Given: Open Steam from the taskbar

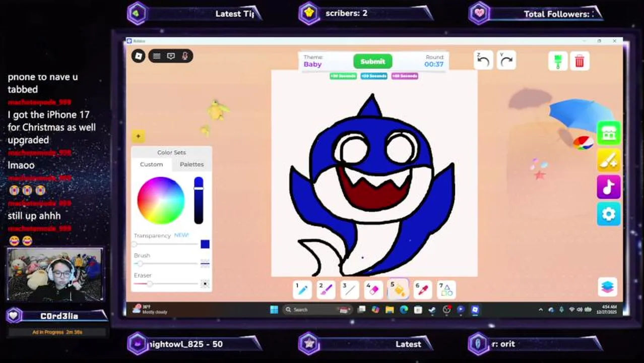Looking at the screenshot, I should 432,310.
